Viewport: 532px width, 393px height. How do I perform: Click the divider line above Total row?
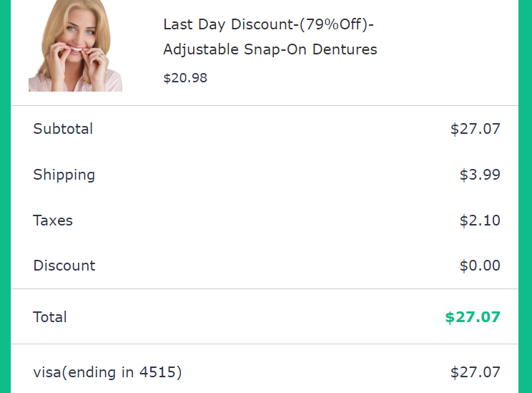click(265, 289)
